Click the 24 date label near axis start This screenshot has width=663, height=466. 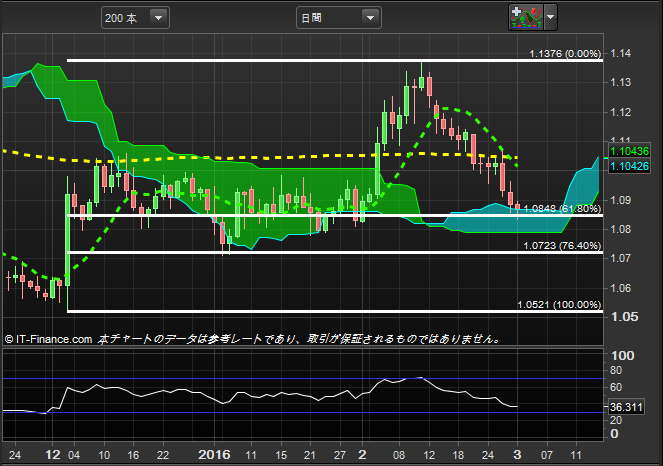click(15, 455)
